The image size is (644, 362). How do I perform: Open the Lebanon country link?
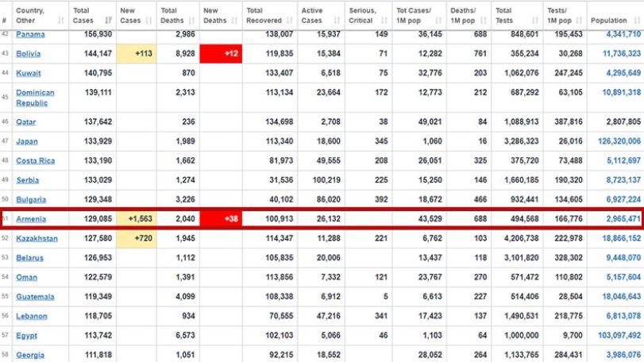[x=32, y=316]
